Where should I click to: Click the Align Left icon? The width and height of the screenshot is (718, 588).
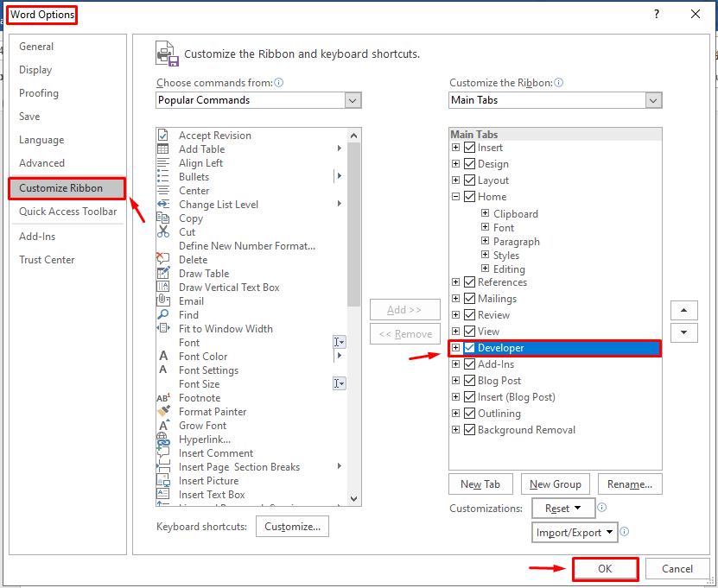click(162, 163)
